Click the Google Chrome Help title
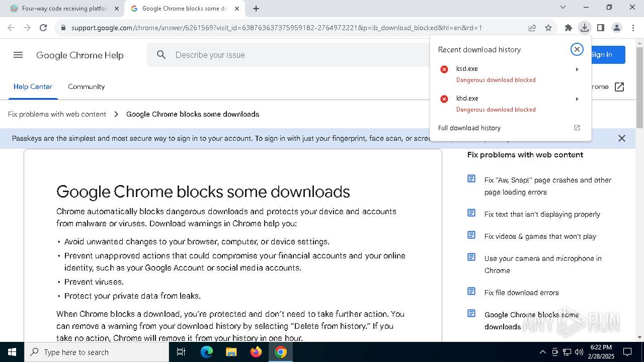Image resolution: width=644 pixels, height=362 pixels. (x=80, y=55)
